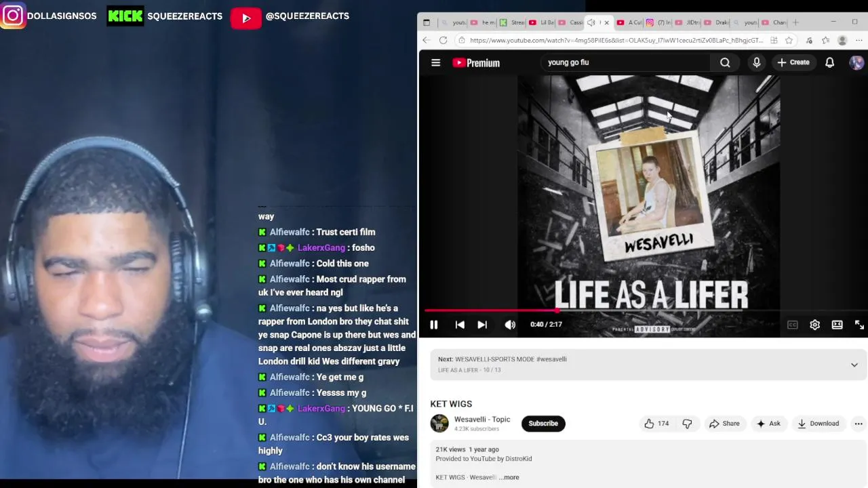The width and height of the screenshot is (868, 488).
Task: Open browser settings and more menu
Action: (859, 40)
